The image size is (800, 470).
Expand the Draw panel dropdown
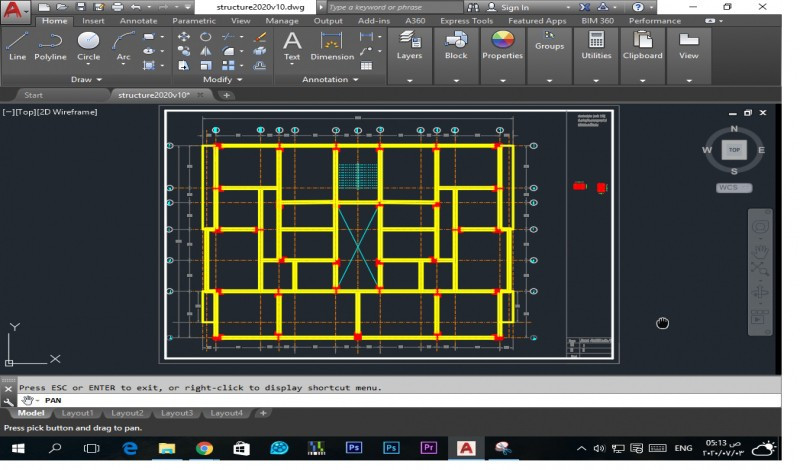pyautogui.click(x=86, y=80)
